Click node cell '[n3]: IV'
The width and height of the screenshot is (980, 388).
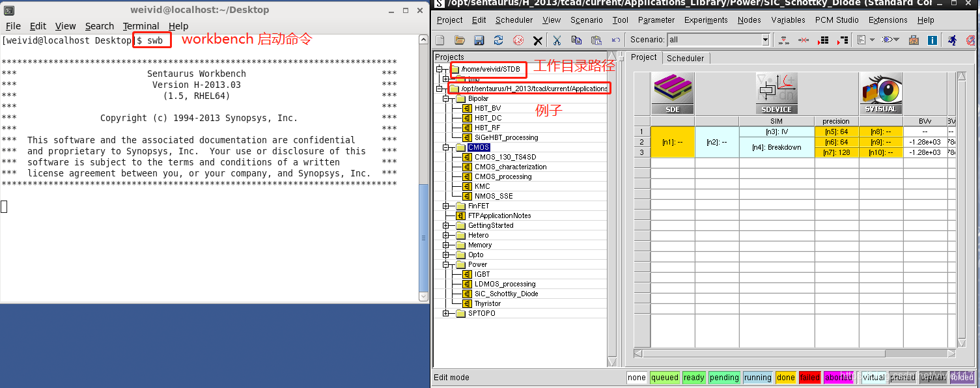coord(776,132)
